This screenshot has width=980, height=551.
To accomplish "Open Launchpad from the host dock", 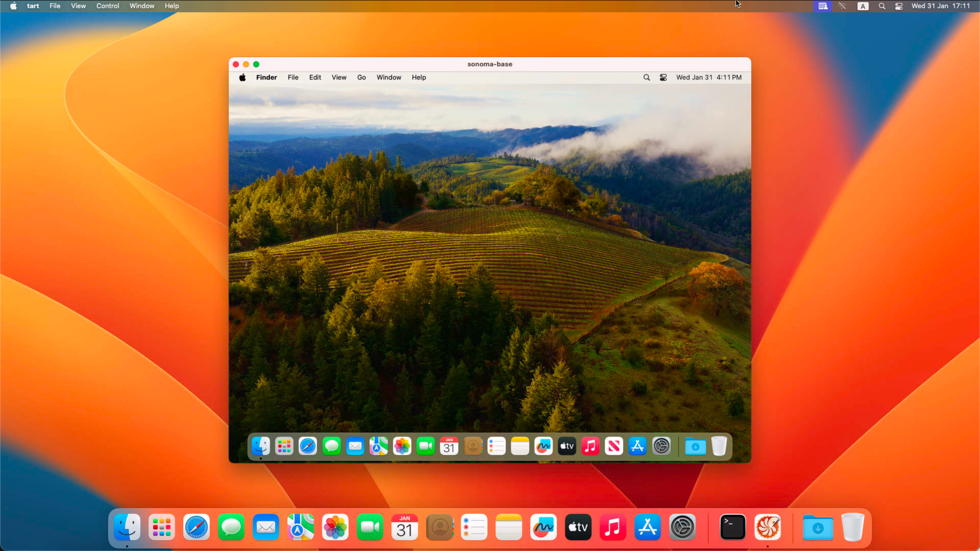I will coord(162,527).
